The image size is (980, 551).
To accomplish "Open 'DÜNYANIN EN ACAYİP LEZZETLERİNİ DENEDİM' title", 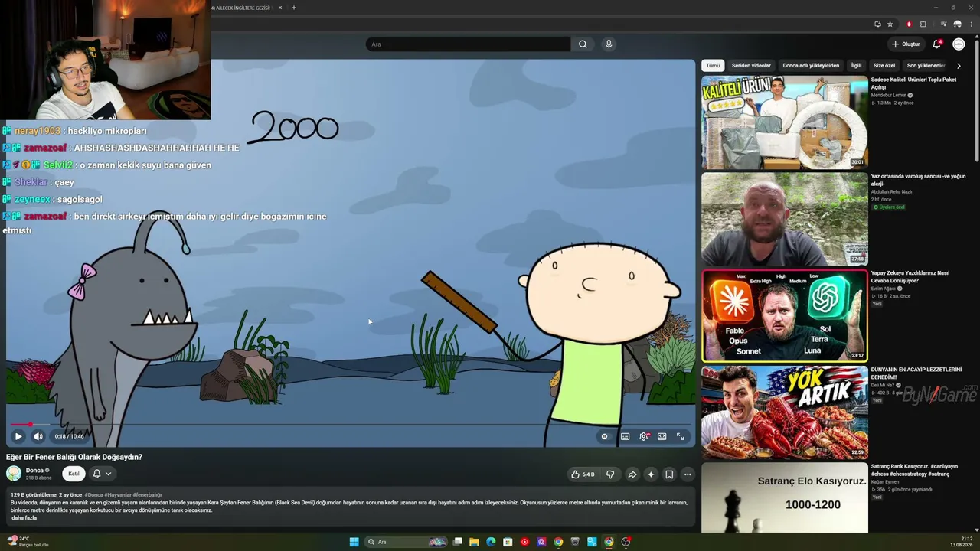I will click(x=916, y=373).
